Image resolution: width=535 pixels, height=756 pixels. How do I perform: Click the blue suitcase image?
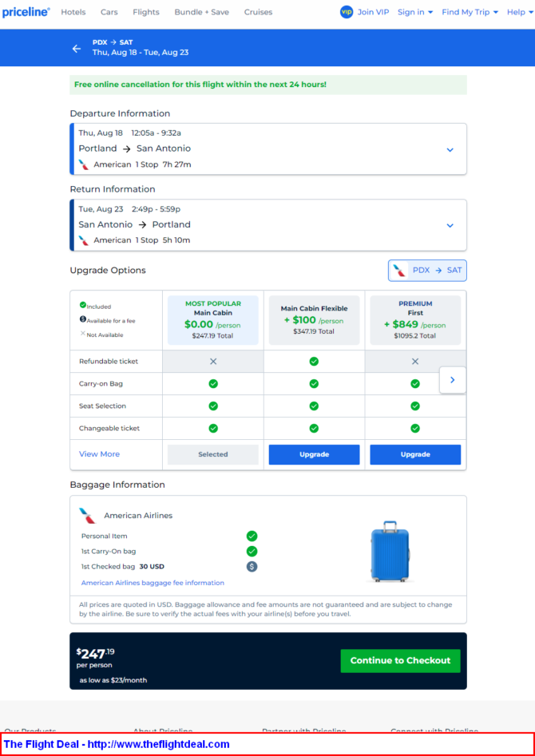point(390,551)
